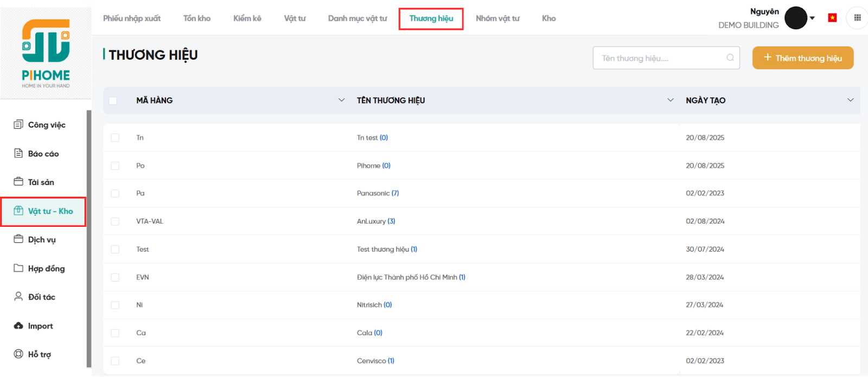Click the Thêm thương hiệu button
Viewport: 868px width, 377px height.
click(x=802, y=58)
